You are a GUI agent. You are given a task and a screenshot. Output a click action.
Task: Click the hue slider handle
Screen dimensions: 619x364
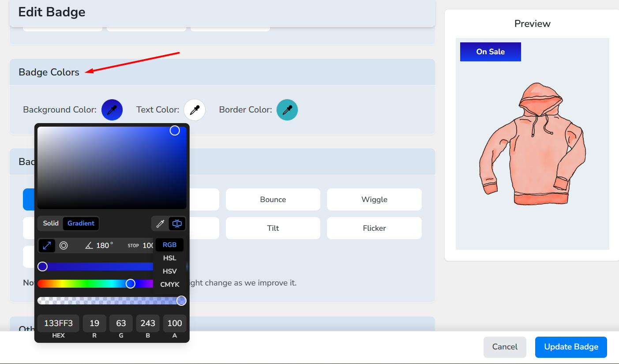[131, 284]
